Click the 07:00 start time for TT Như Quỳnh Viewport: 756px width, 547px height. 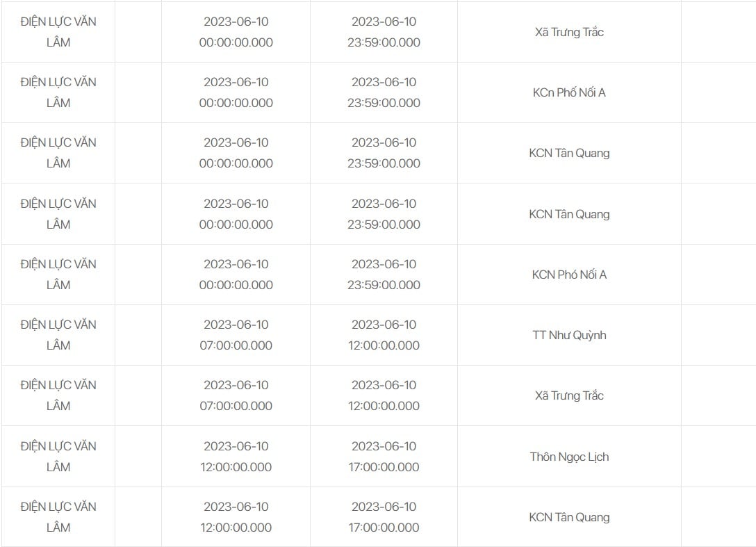point(236,335)
